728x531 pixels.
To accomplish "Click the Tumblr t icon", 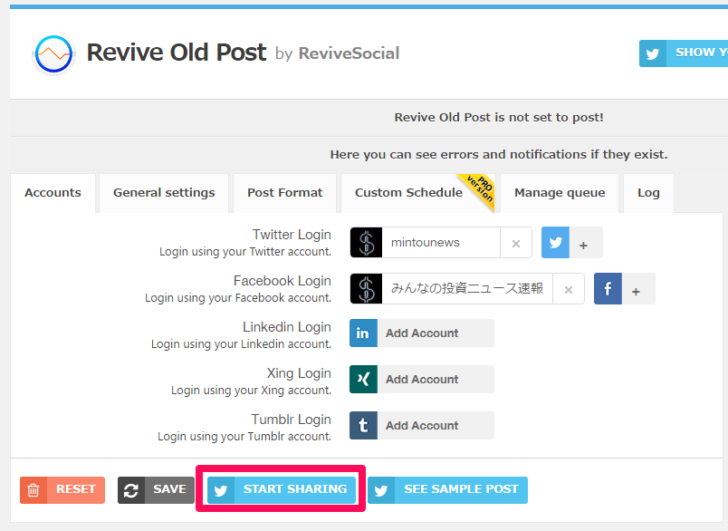I will pyautogui.click(x=363, y=425).
